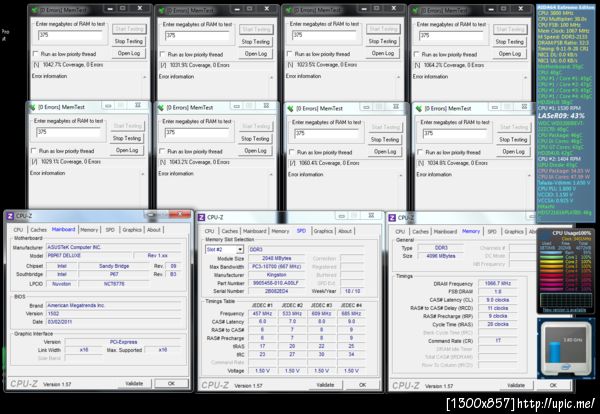Click Validate in the Memory CPU-Z window
This screenshot has width=600, height=414.
click(x=516, y=385)
